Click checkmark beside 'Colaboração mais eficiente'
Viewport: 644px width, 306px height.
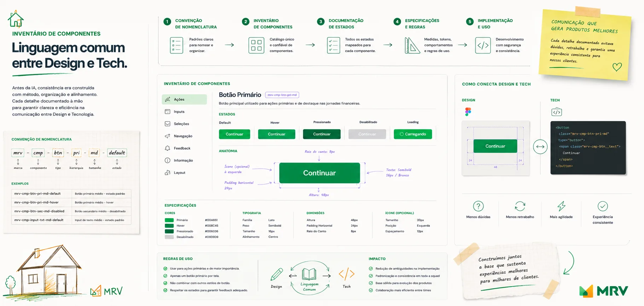[371, 290]
